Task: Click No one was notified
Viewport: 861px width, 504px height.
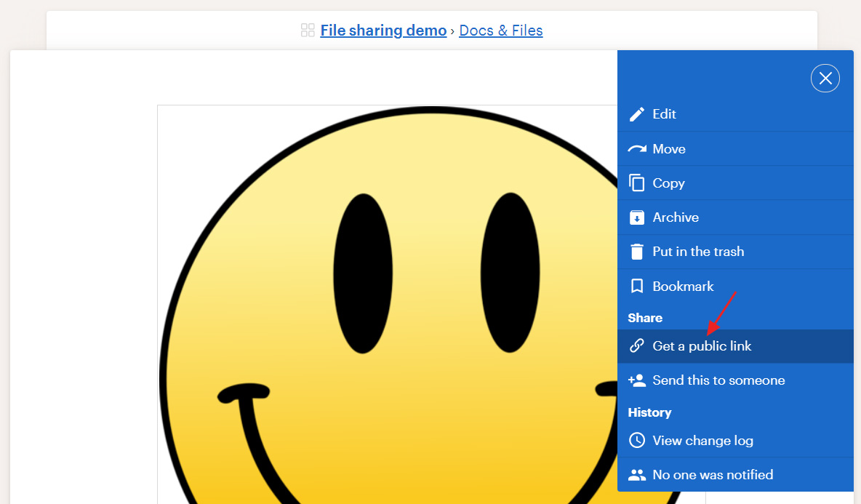Action: (735, 475)
